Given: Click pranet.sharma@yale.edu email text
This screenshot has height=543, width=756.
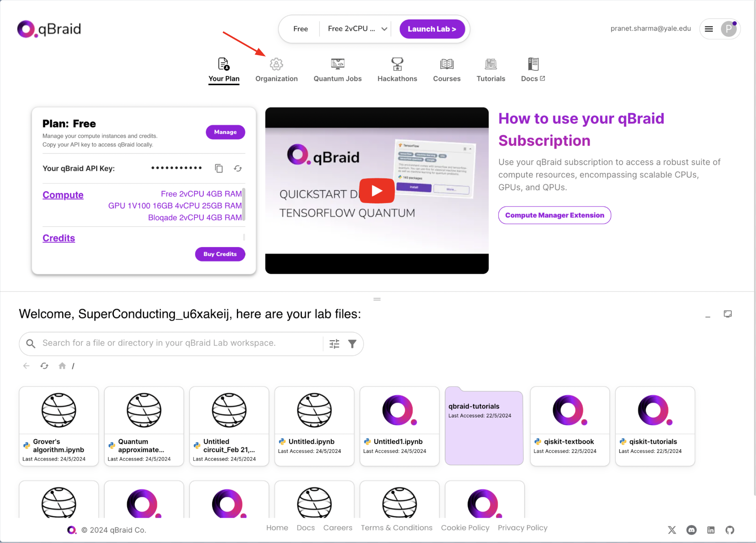Looking at the screenshot, I should coord(651,29).
